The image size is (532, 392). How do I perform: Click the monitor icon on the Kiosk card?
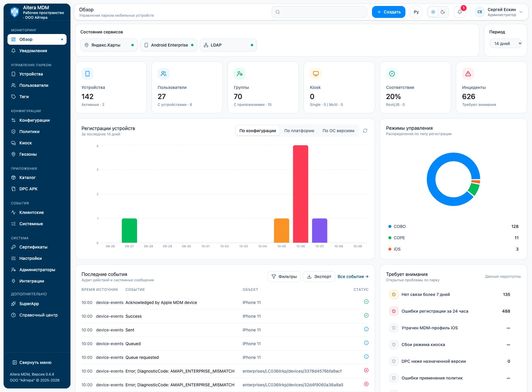[x=316, y=74]
